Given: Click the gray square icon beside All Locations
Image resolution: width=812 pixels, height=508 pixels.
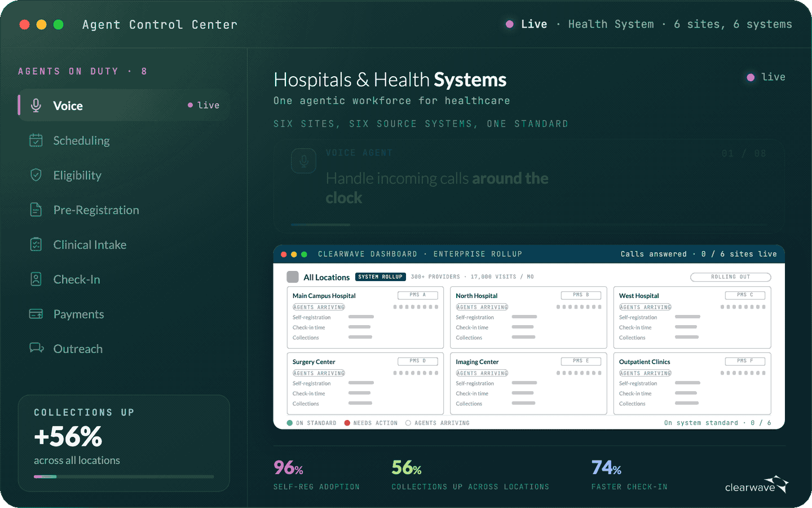Looking at the screenshot, I should pos(293,277).
